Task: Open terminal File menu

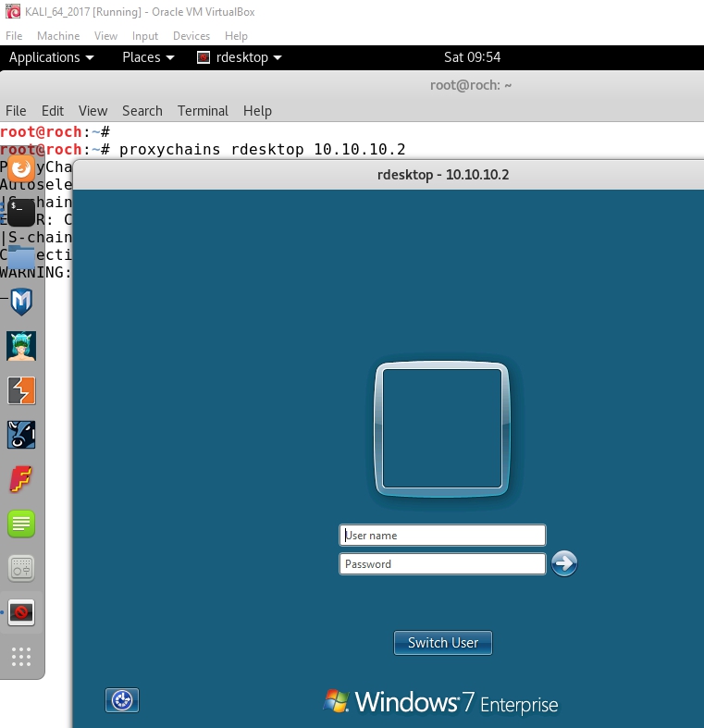Action: point(16,110)
